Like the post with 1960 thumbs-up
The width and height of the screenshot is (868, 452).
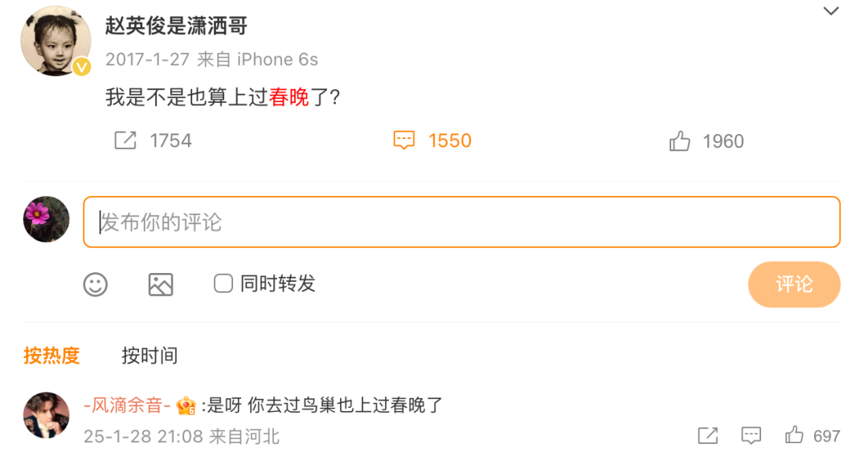pos(680,142)
